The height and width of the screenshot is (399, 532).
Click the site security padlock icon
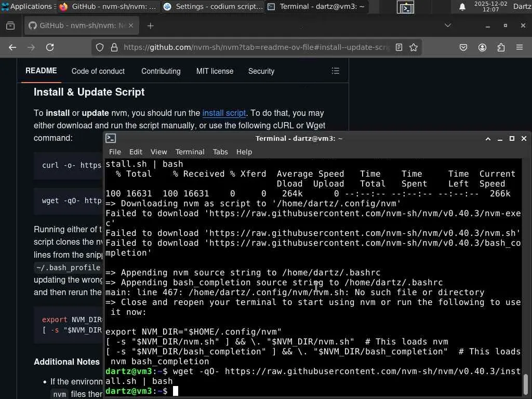(114, 47)
